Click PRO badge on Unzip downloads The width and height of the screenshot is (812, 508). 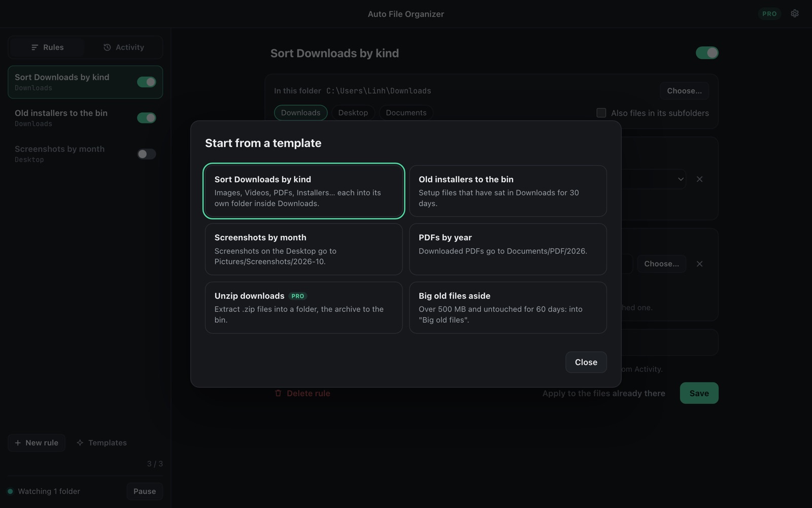(x=298, y=296)
